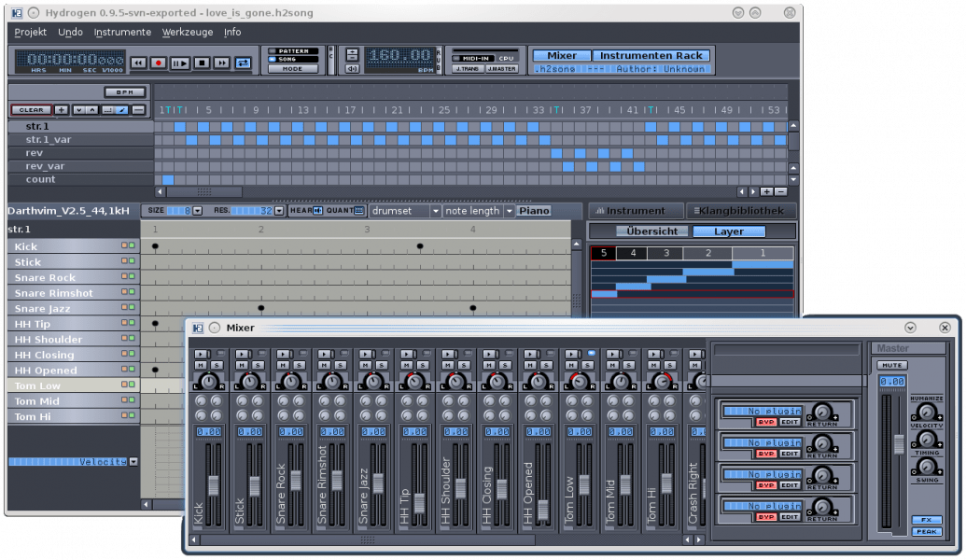This screenshot has width=966, height=560.
Task: Solo the Kick mixer channel
Action: pyautogui.click(x=217, y=365)
